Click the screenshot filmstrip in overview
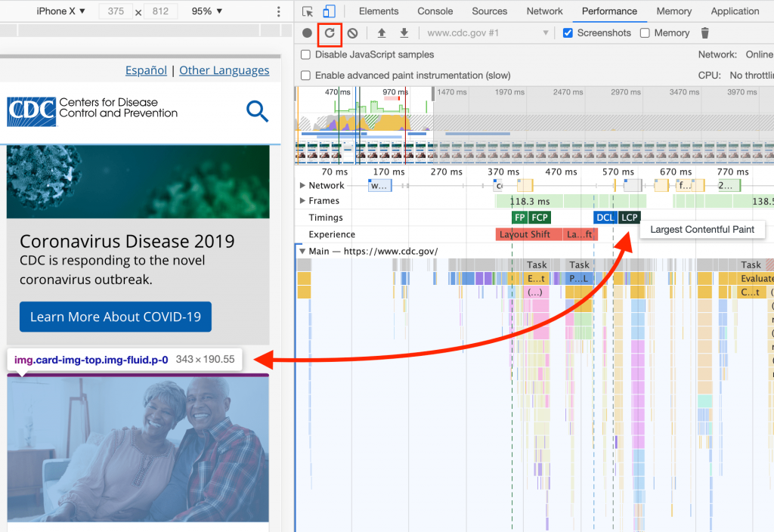Image resolution: width=774 pixels, height=532 pixels. pos(534,153)
